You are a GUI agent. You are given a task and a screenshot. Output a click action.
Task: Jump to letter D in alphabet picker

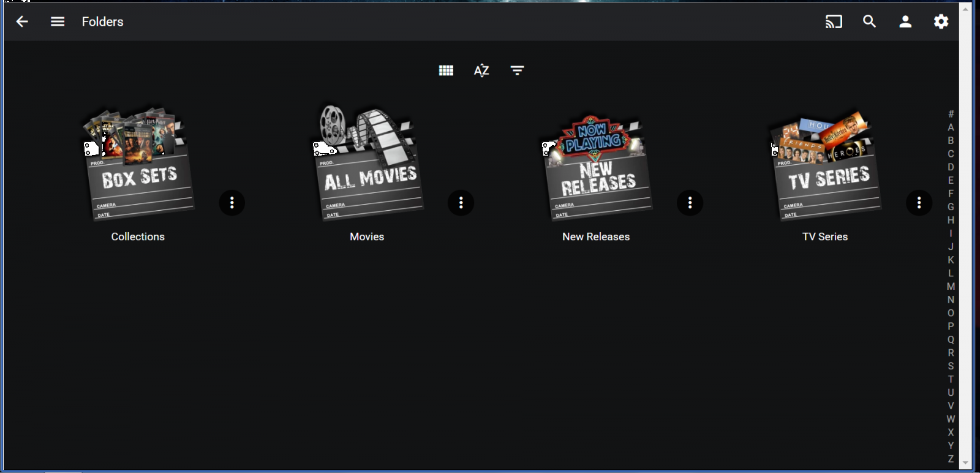pos(951,167)
